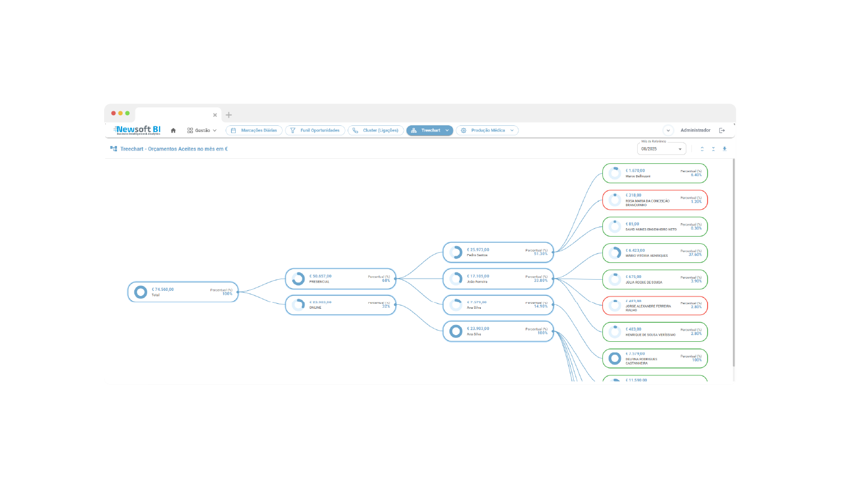Click the logout icon beside Administrador
This screenshot has width=856, height=504.
click(x=722, y=130)
